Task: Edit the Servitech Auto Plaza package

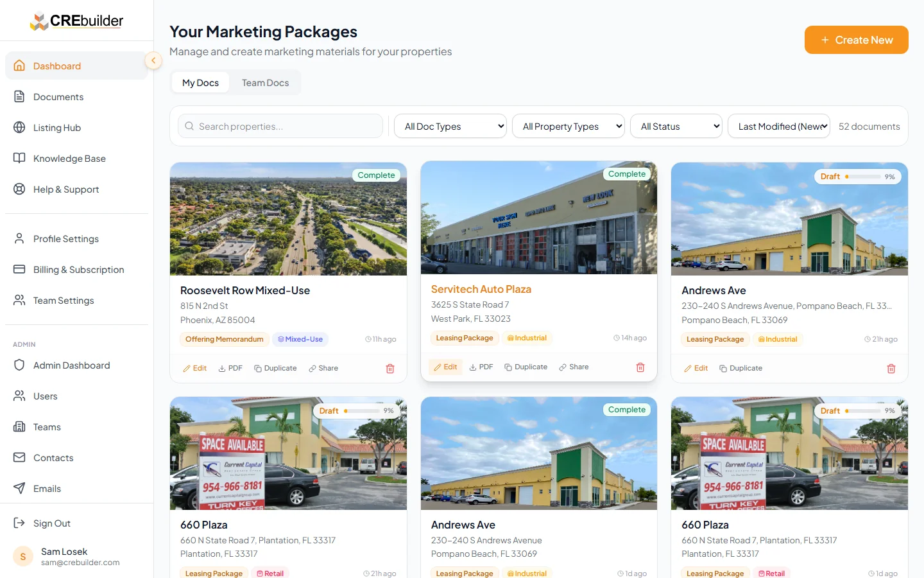Action: [445, 367]
